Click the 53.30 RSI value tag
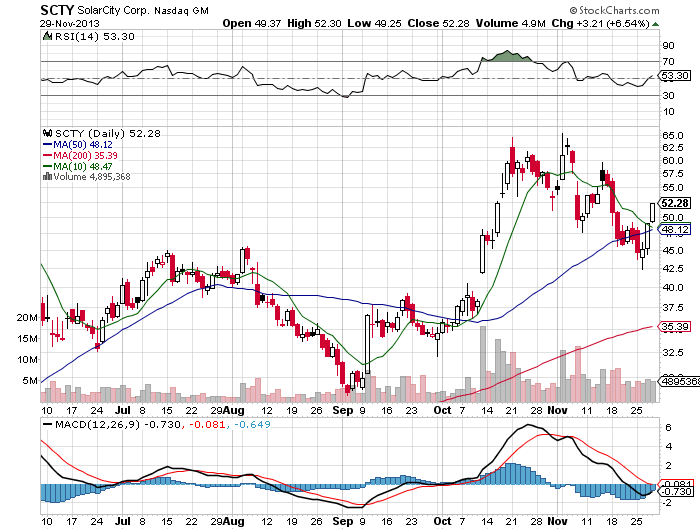Viewport: 700px width, 530px height. tap(675, 75)
